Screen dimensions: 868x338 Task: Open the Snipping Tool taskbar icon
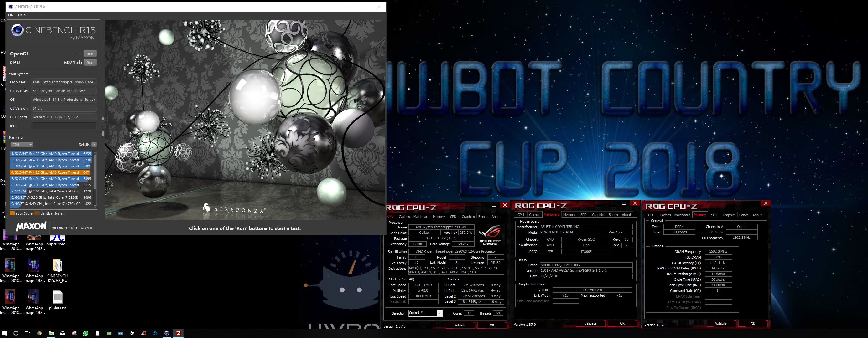(75, 333)
